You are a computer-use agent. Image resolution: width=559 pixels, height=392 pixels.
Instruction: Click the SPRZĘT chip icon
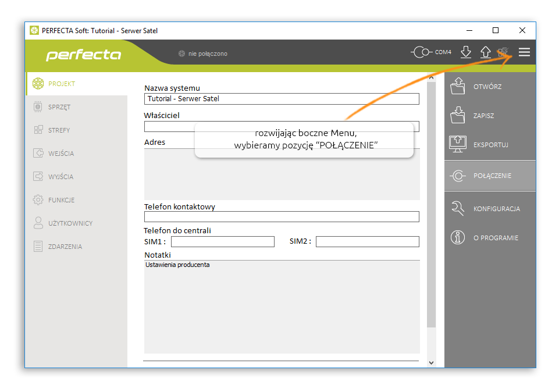point(38,106)
